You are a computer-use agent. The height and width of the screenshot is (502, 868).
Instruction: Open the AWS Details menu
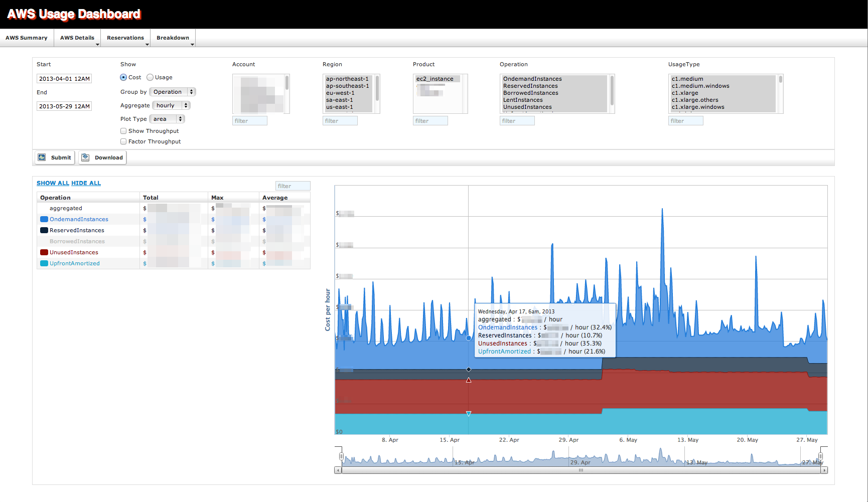[x=77, y=38]
